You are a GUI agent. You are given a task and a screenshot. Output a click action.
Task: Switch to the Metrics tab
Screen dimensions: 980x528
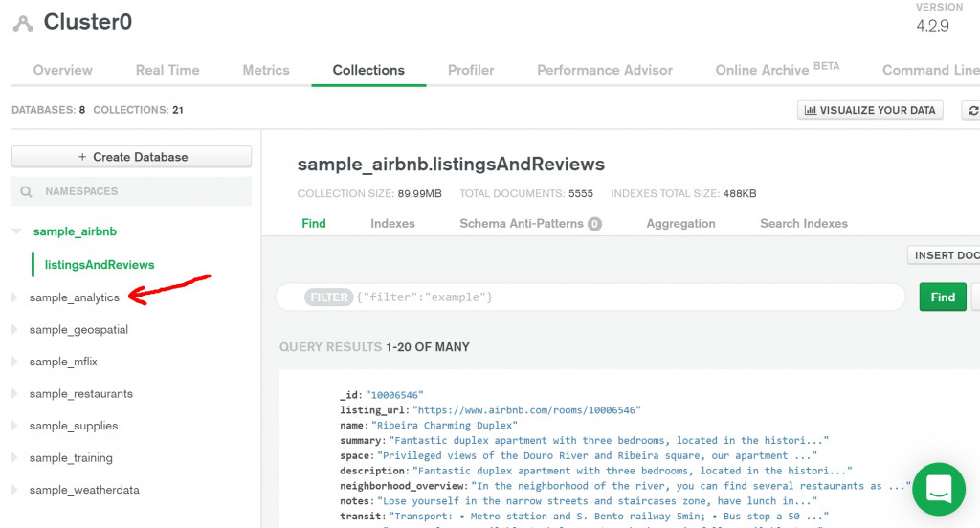tap(266, 70)
